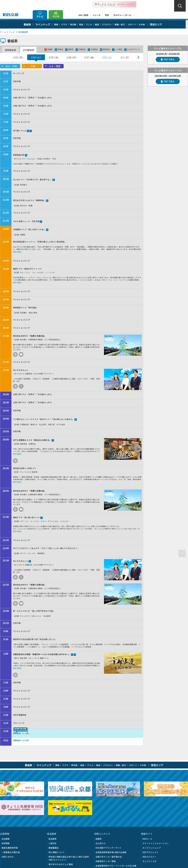
Task: Expand 続きを読む for 12:55 黒谷和紙応援キャンペーン
Action: pos(17,252)
